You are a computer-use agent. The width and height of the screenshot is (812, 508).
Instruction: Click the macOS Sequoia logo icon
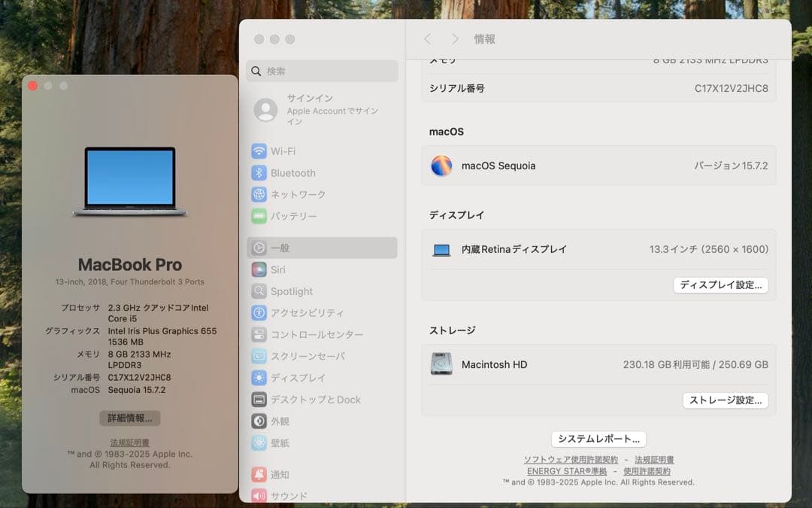441,166
